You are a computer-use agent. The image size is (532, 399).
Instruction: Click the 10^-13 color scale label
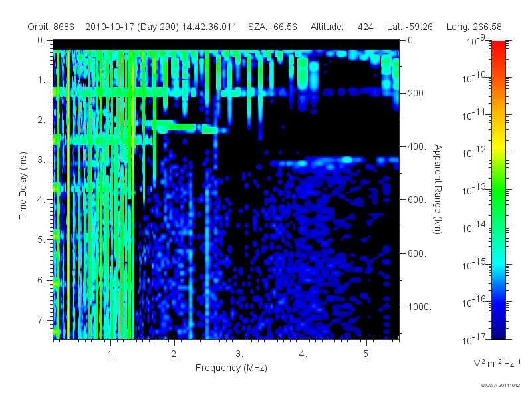474,190
